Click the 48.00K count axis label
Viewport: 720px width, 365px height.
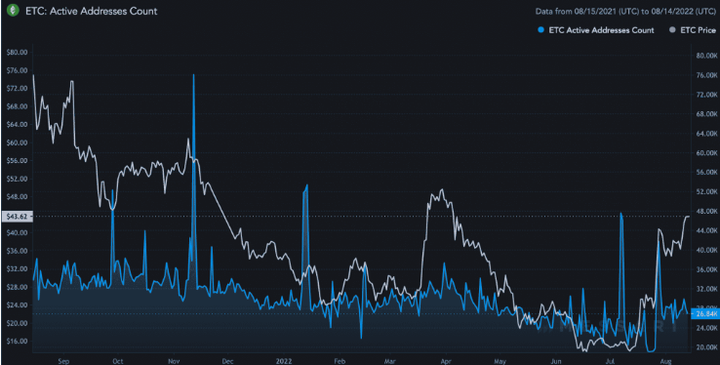click(706, 211)
